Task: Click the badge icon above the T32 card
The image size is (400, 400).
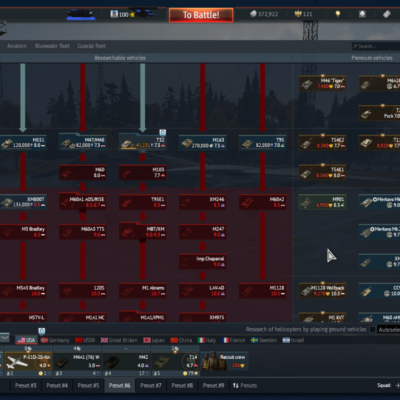Action: (x=162, y=133)
